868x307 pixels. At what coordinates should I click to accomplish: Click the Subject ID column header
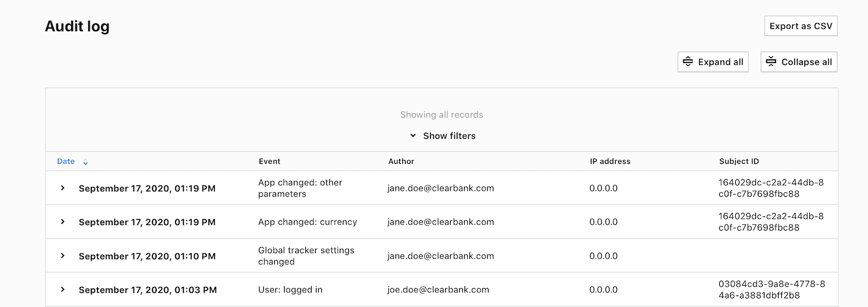pyautogui.click(x=739, y=161)
